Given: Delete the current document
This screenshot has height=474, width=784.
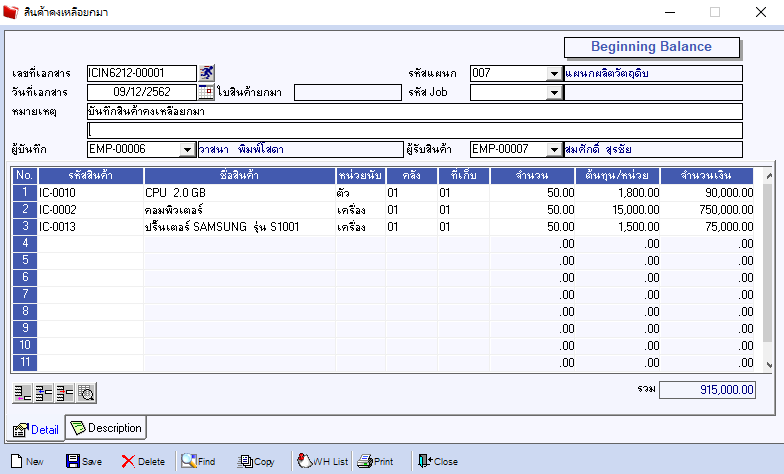Looking at the screenshot, I should point(143,461).
